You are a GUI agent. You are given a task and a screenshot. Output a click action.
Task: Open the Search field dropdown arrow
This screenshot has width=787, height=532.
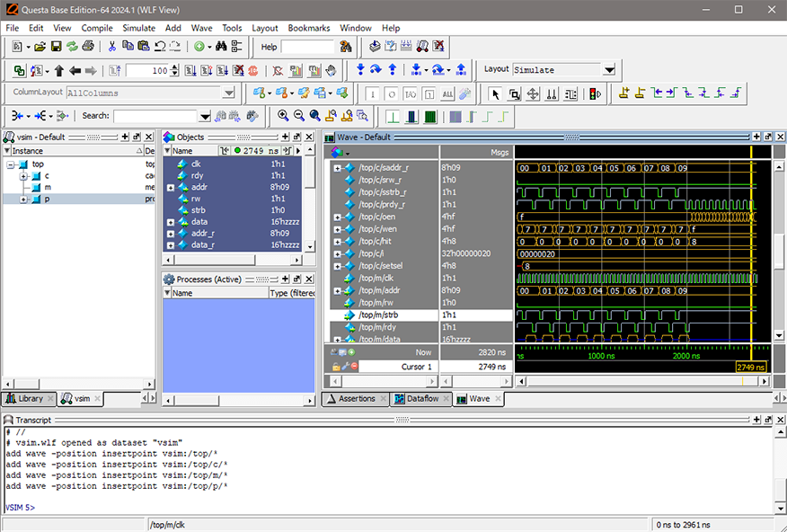pos(205,117)
